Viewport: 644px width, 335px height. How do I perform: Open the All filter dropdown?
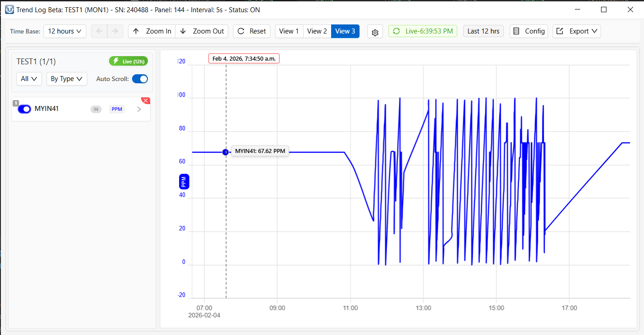[x=29, y=79]
